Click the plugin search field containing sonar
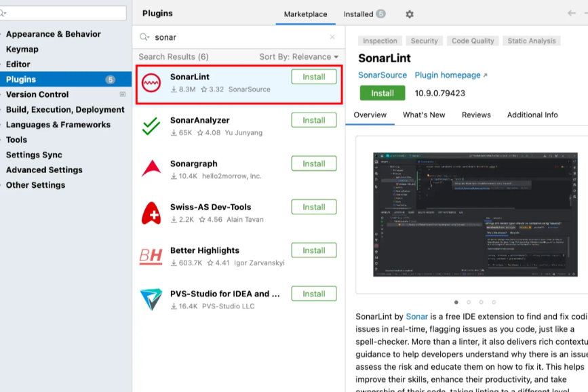 (x=239, y=37)
